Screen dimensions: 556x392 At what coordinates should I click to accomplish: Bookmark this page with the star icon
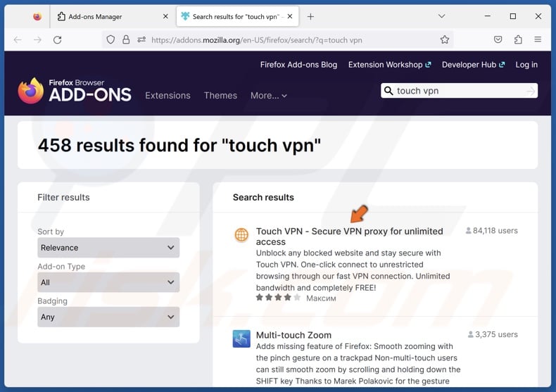pyautogui.click(x=445, y=39)
